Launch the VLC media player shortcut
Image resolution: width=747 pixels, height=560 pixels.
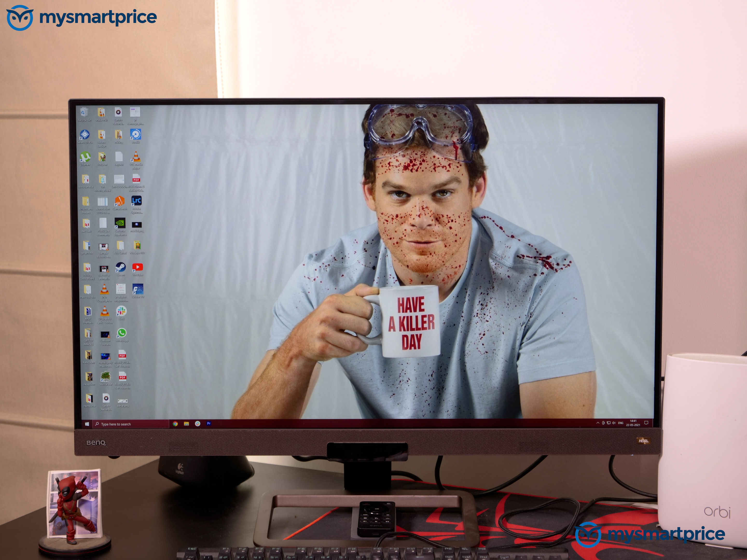pos(136,161)
